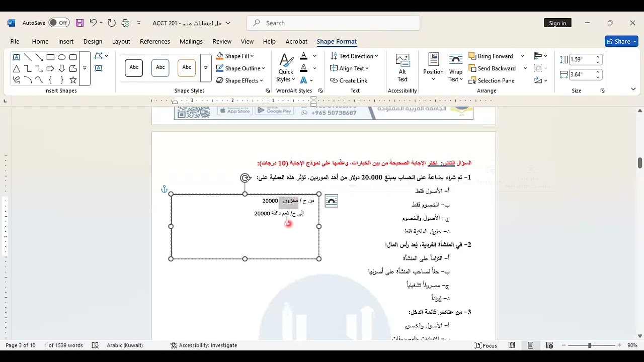Toggle AutoSave switch

pyautogui.click(x=59, y=23)
